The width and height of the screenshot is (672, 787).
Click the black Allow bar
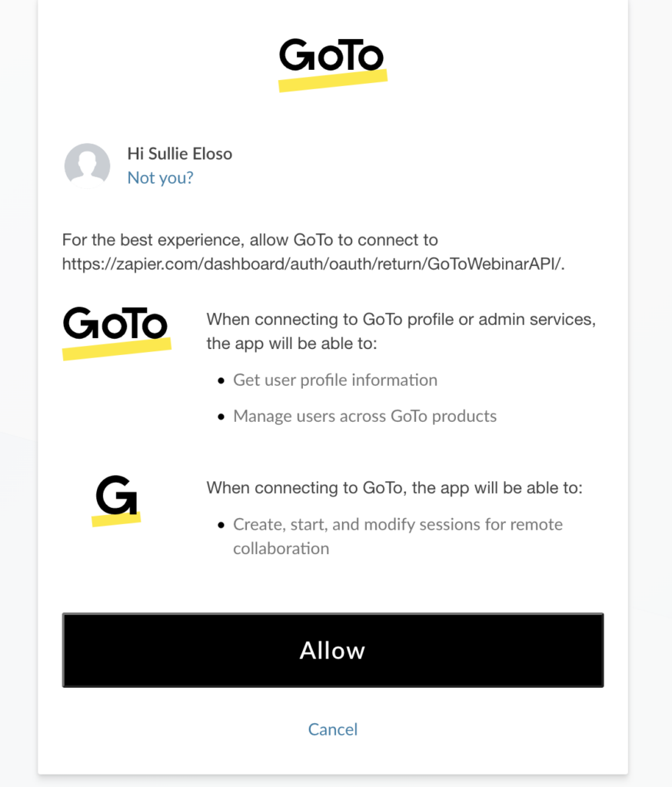tap(332, 649)
